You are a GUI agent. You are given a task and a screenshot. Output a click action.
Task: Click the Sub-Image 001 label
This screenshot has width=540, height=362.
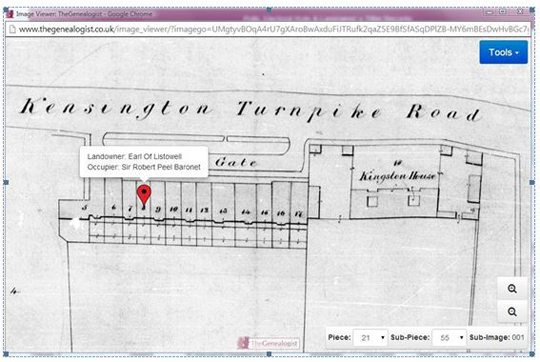click(497, 338)
